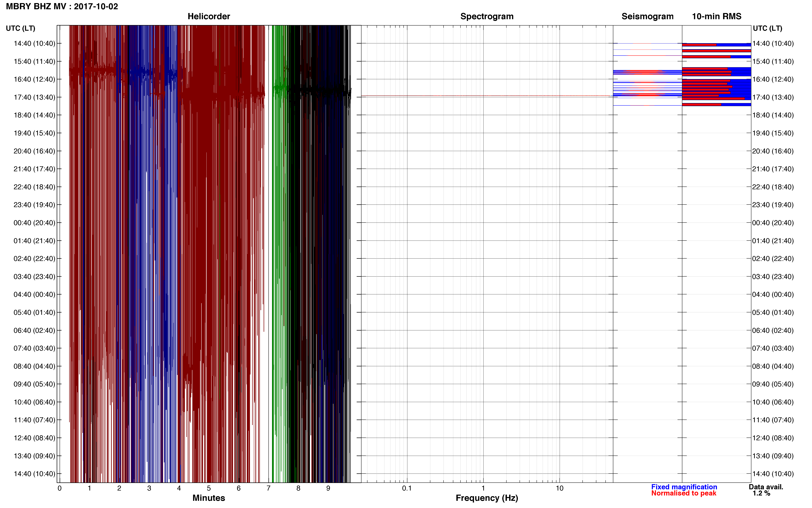812x508 pixels.
Task: Click 22:40 (18:40) on Helicorder time axis
Action: (x=34, y=187)
